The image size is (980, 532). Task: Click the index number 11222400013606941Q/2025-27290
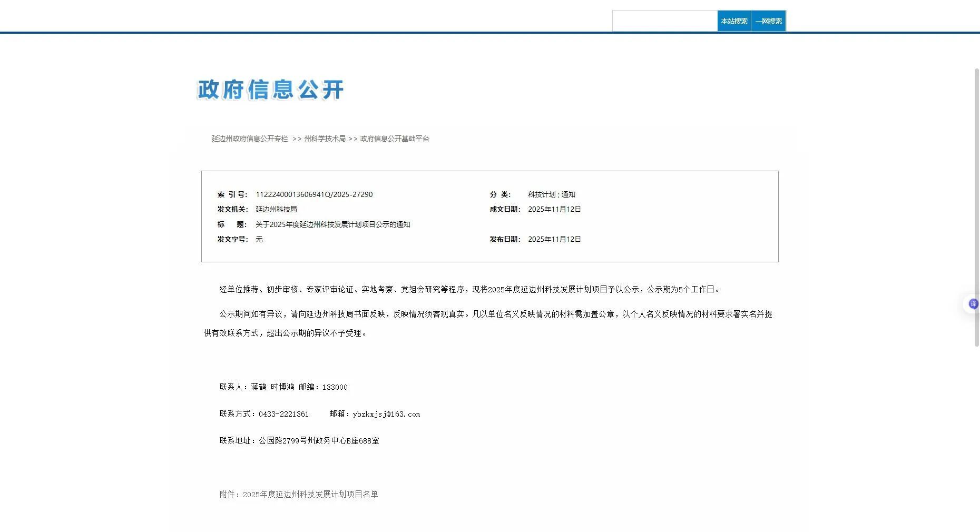tap(314, 194)
